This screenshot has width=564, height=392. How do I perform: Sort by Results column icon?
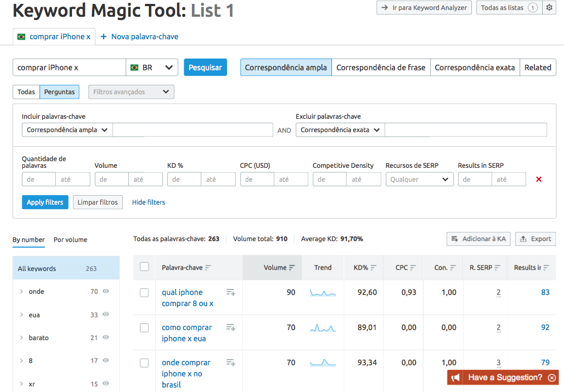point(546,268)
